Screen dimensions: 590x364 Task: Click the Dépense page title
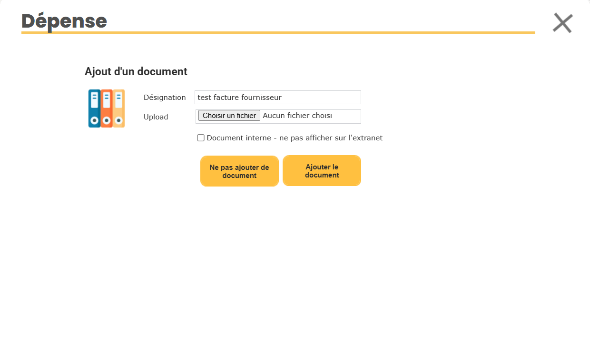pos(64,21)
